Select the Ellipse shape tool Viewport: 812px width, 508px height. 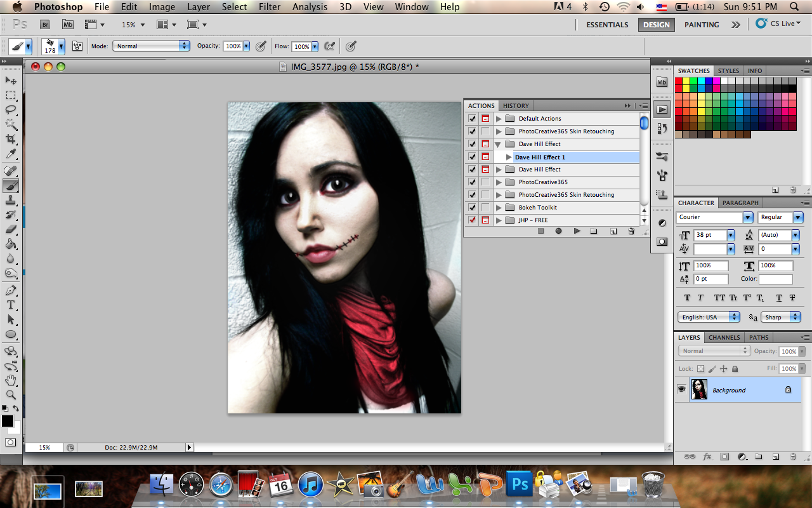tap(11, 334)
